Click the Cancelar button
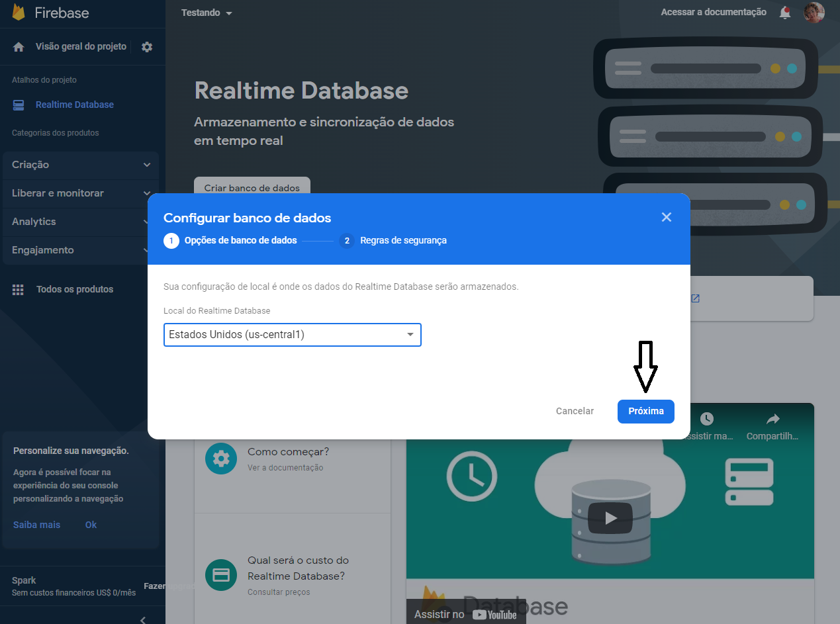The image size is (840, 624). [575, 411]
